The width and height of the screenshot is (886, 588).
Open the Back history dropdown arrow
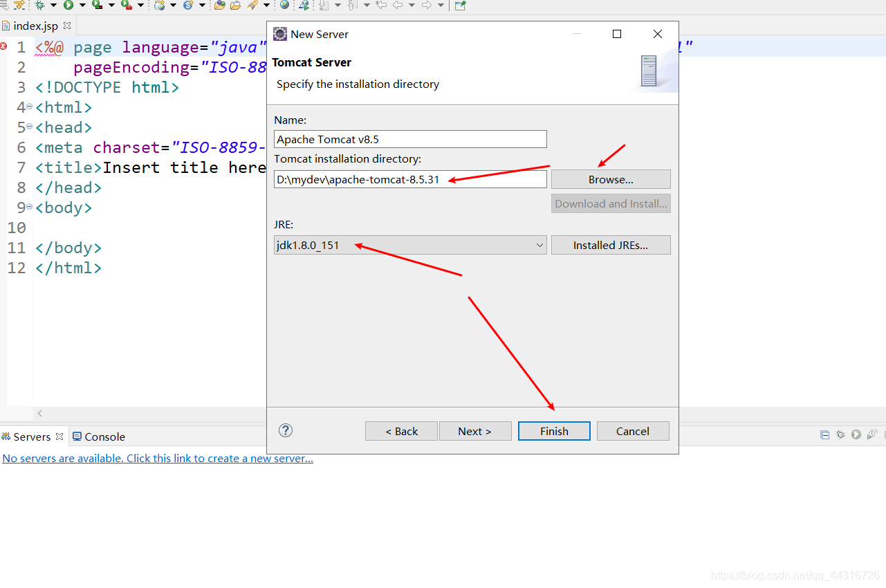412,5
